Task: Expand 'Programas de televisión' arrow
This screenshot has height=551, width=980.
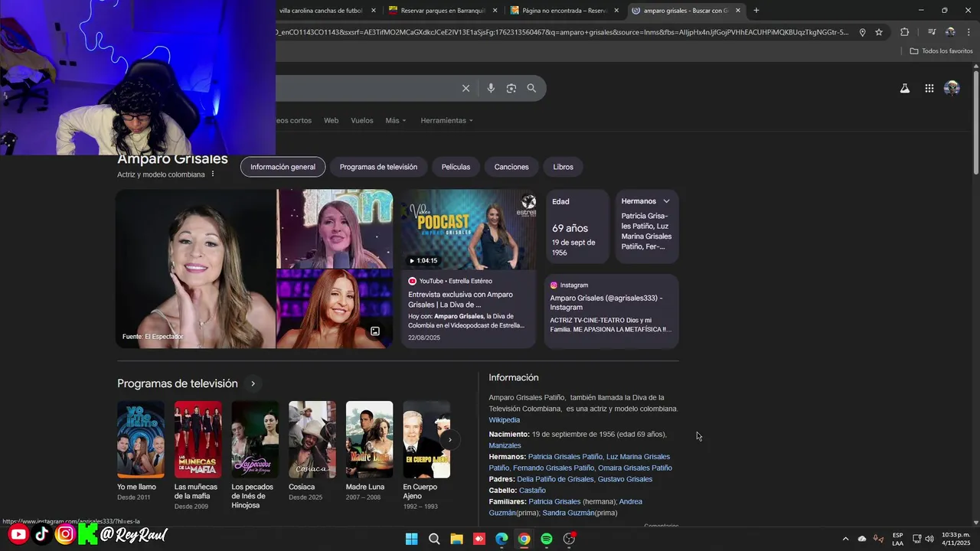Action: pyautogui.click(x=253, y=383)
